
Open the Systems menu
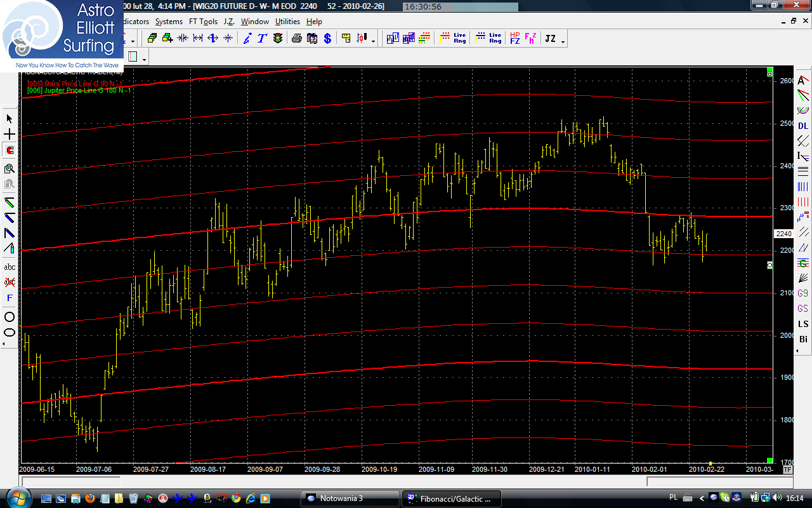click(x=169, y=22)
